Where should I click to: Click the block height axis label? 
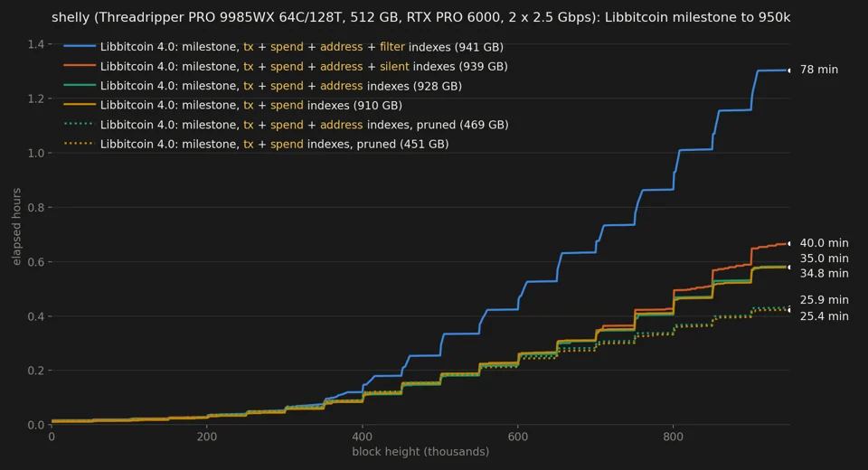click(420, 452)
